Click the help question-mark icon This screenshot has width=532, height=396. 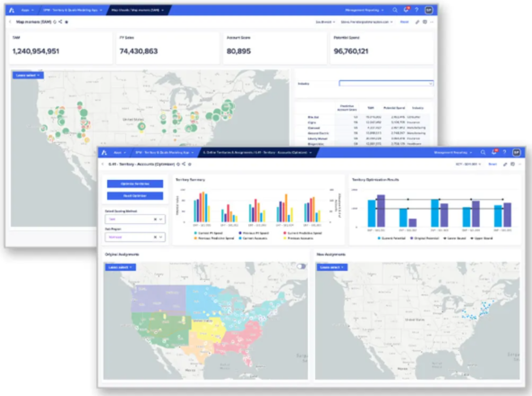tap(416, 10)
